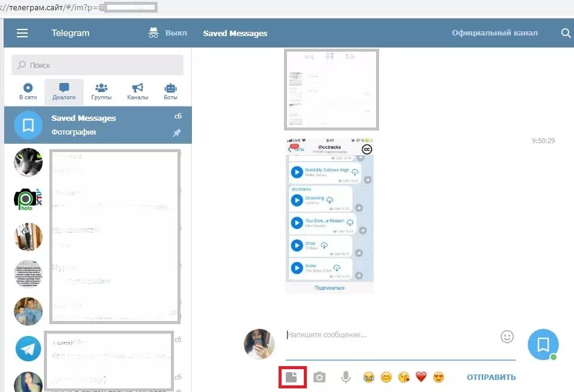The image size is (574, 392).
Task: Attach a photo with camera icon
Action: tap(319, 377)
